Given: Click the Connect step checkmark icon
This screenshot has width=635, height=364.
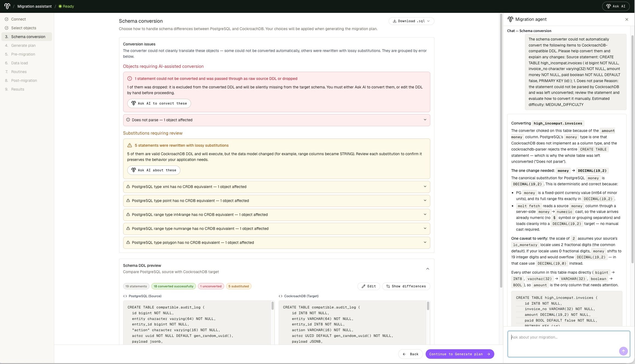Looking at the screenshot, I should pos(7,19).
